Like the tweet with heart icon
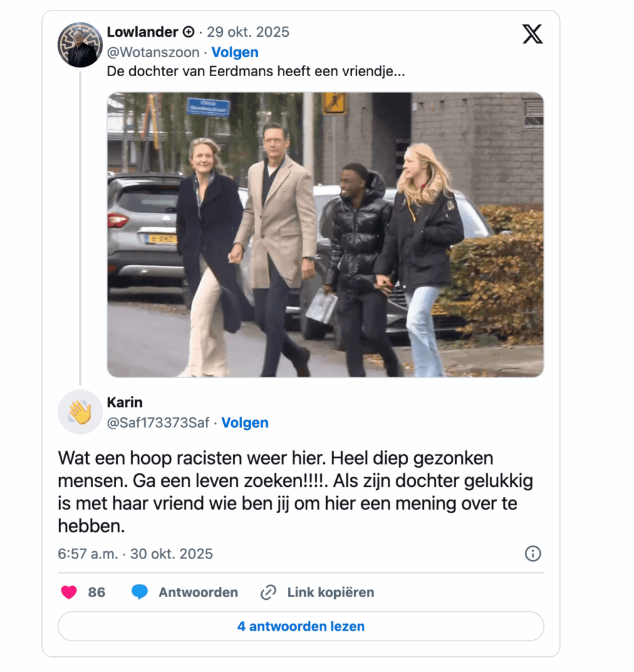The width and height of the screenshot is (634, 672). point(69,593)
